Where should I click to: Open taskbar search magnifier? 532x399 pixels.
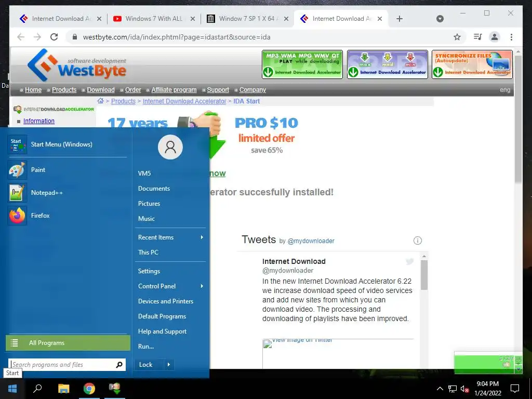point(37,388)
